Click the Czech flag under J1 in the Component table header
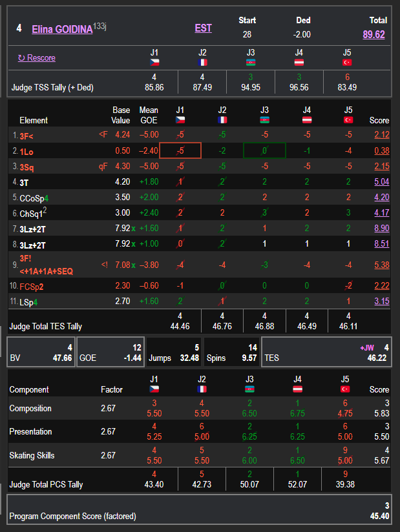The image size is (400, 532). tap(154, 389)
